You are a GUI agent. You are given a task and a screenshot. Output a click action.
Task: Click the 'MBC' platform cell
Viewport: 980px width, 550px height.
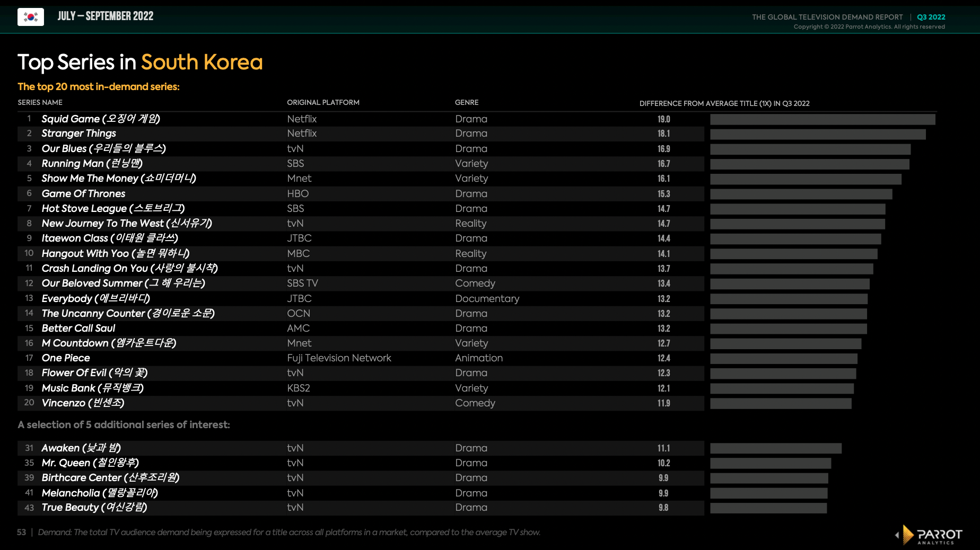pos(298,253)
